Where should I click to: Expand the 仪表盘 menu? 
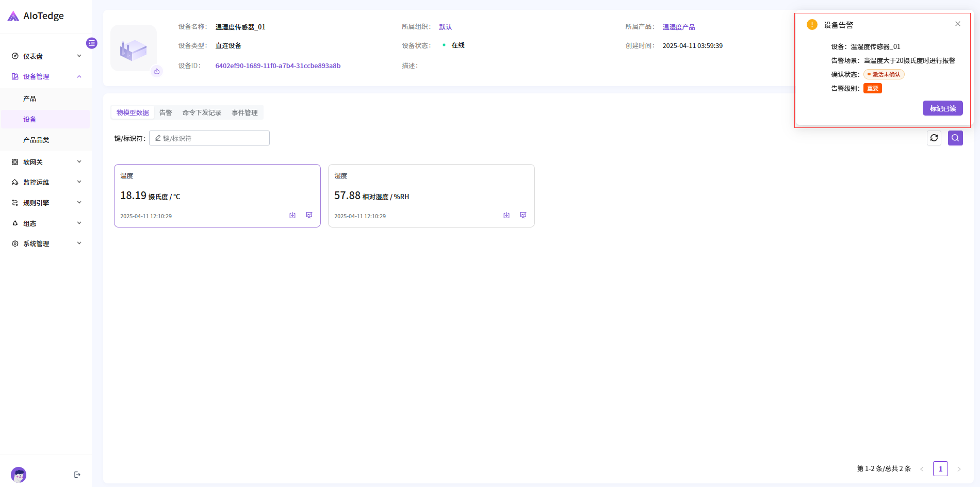tap(46, 56)
